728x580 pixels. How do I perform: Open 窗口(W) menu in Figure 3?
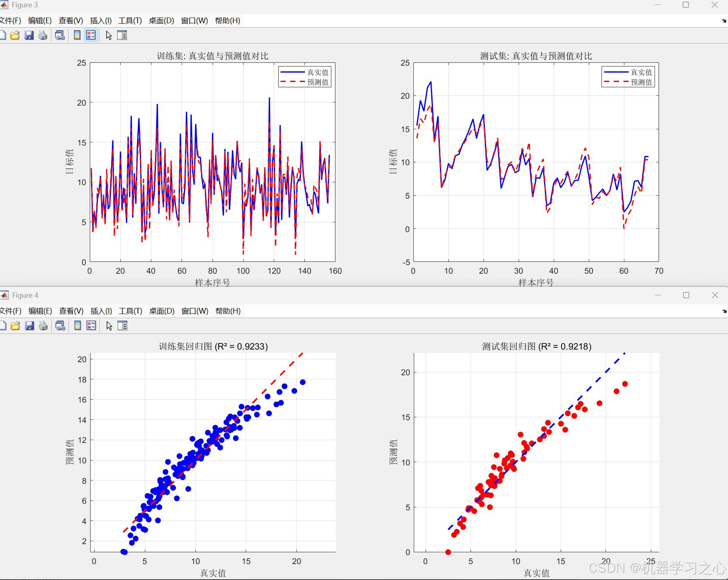pyautogui.click(x=194, y=21)
